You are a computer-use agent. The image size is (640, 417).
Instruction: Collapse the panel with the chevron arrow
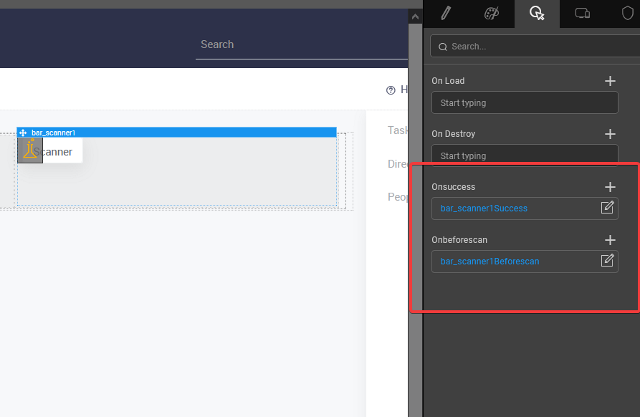point(416,17)
